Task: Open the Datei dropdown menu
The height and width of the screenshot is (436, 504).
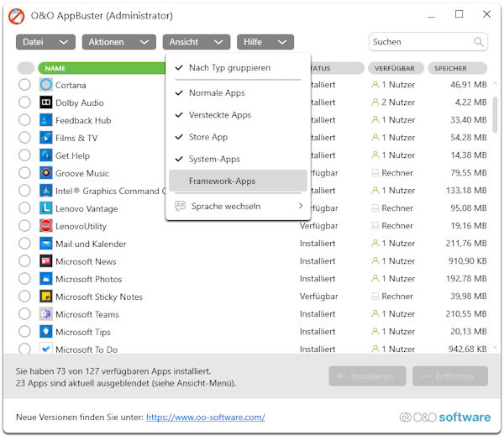Action: [45, 42]
